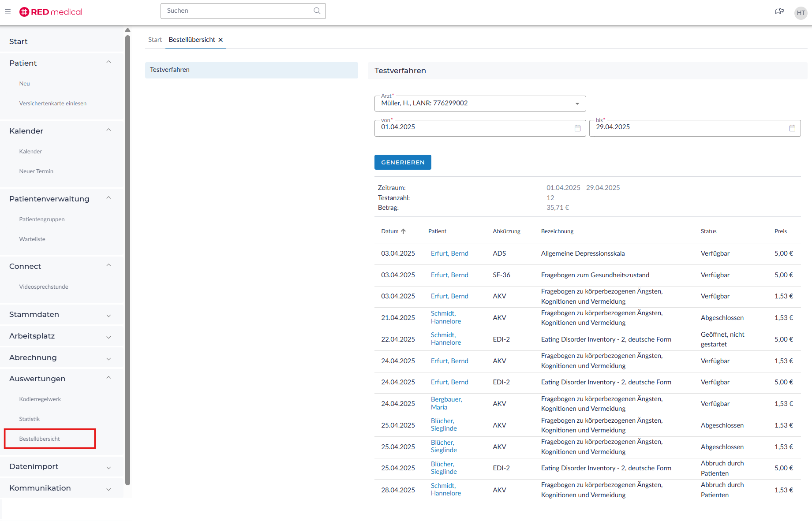Viewport: 812px width, 521px height.
Task: Click the hamburger menu icon
Action: pos(7,12)
